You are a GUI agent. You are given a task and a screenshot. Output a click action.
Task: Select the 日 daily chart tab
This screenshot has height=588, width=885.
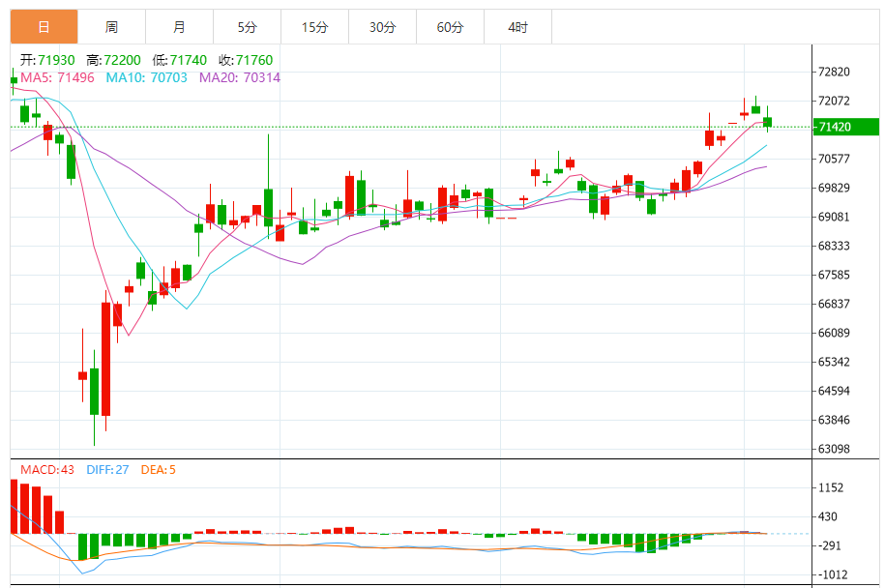[44, 26]
